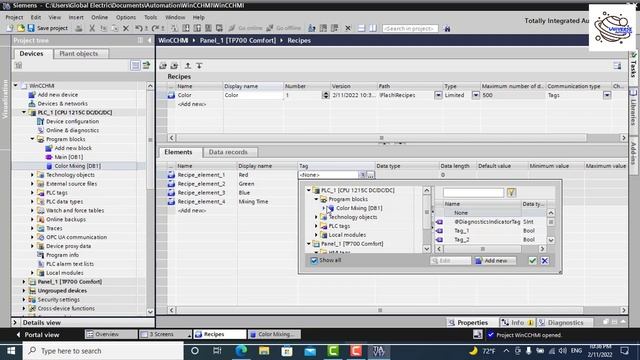
Task: Click the Display name cell showing Green
Action: coord(267,184)
